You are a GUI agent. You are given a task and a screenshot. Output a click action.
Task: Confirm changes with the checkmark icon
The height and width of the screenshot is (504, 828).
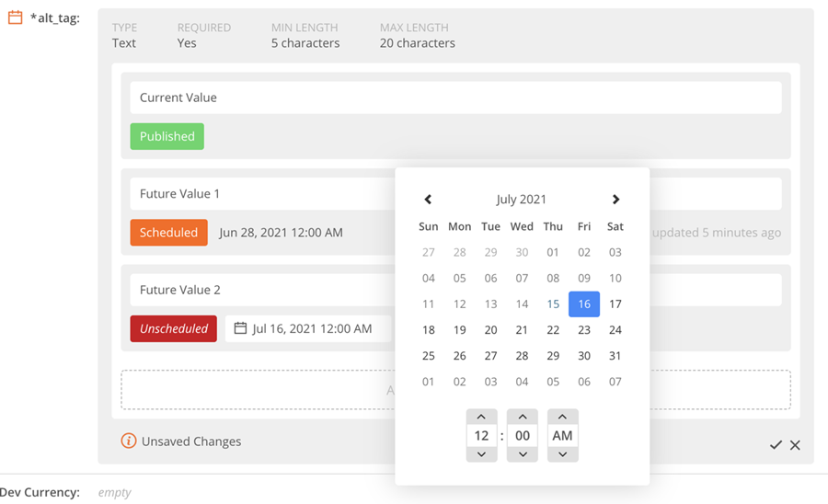[x=776, y=445]
